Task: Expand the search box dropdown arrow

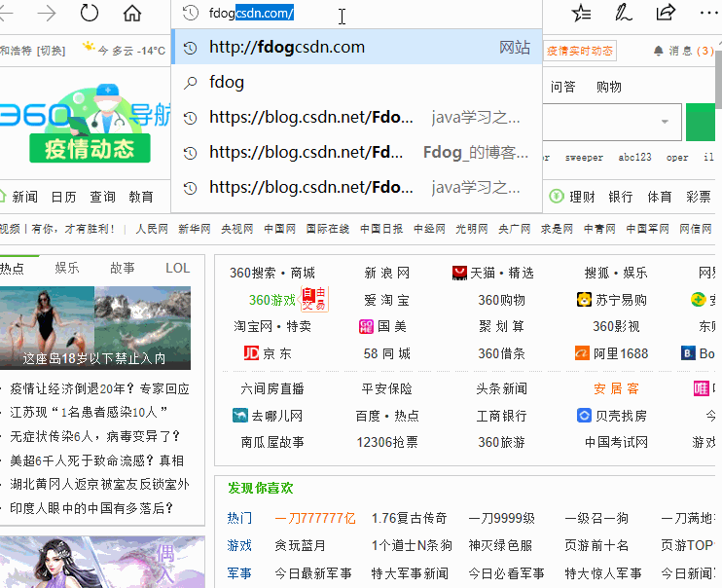Action: 665,122
